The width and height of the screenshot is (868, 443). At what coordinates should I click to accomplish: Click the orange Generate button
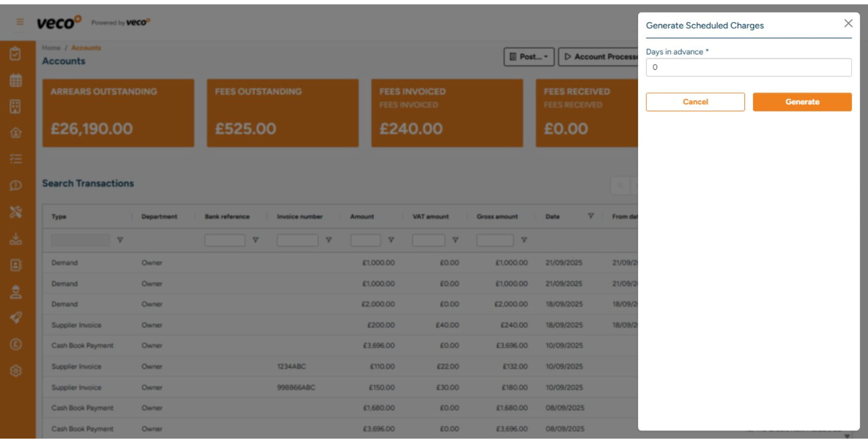[802, 102]
